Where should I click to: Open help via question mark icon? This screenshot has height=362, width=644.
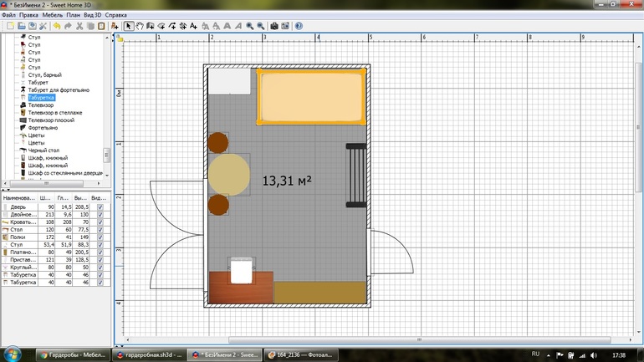[x=299, y=26]
